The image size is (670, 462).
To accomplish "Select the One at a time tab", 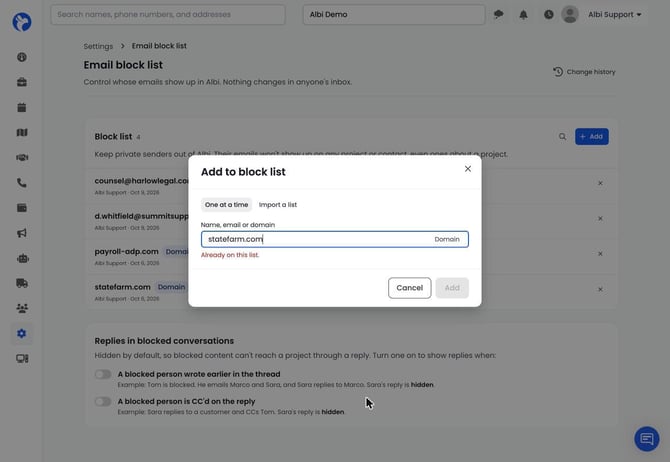I will (226, 205).
